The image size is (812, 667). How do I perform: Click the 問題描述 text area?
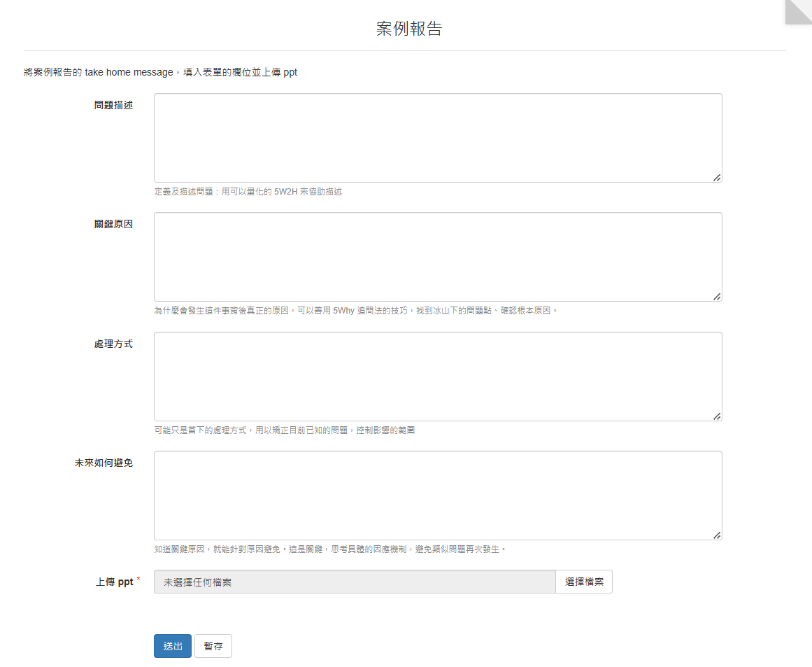click(x=438, y=138)
